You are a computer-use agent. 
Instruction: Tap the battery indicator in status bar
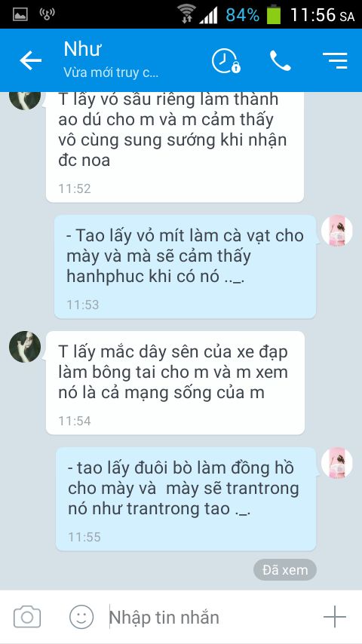pos(273,14)
